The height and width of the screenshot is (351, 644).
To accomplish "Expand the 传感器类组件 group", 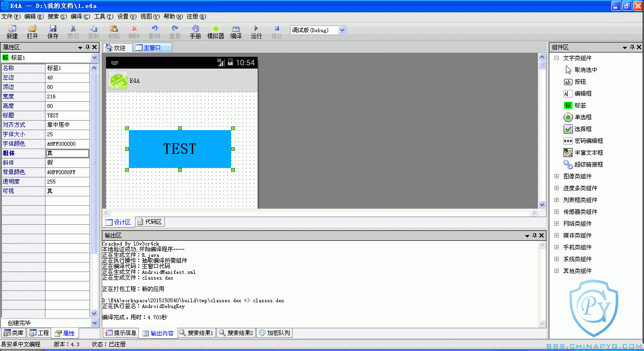I will point(556,212).
